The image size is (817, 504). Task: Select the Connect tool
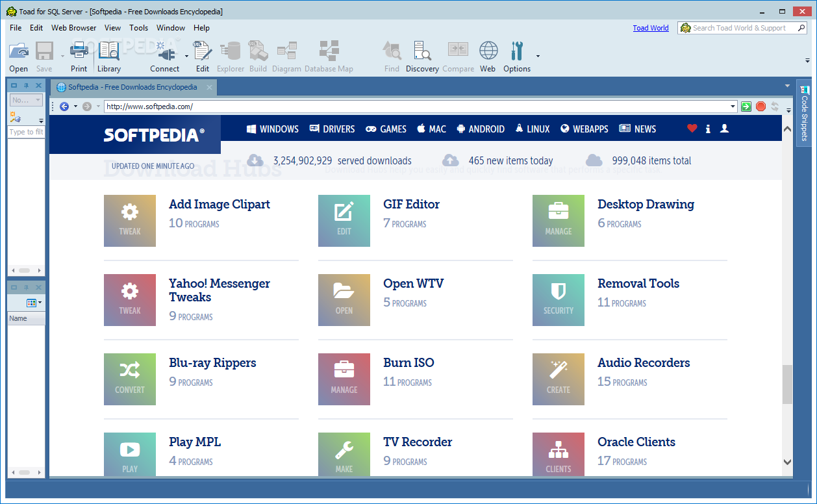pos(166,56)
